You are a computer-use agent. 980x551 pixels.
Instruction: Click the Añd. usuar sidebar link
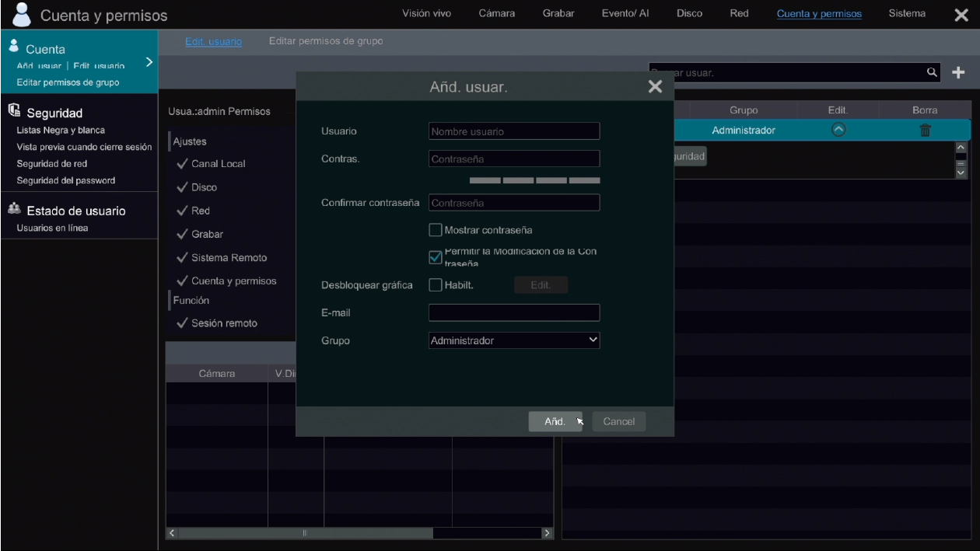39,66
